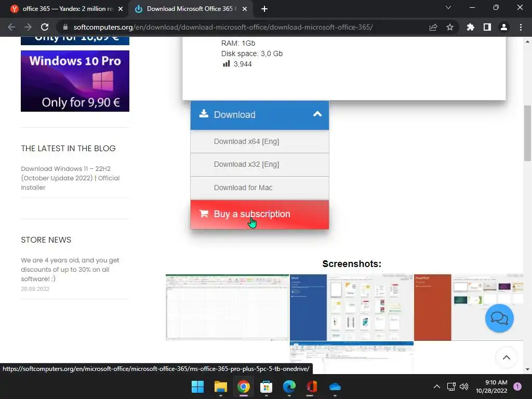
Task: Click the volume speaker icon in the tray
Action: (464, 387)
